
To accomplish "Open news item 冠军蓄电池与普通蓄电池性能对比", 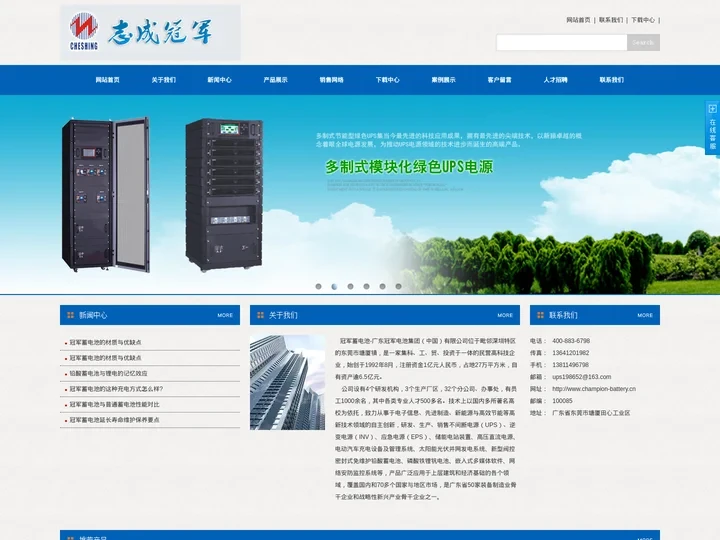I will 114,405.
